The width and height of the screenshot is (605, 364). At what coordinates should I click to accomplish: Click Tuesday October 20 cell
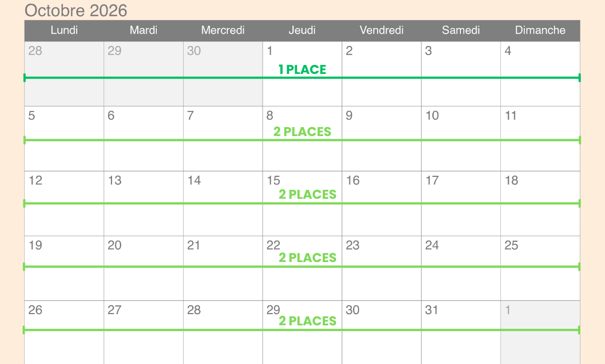tap(143, 283)
